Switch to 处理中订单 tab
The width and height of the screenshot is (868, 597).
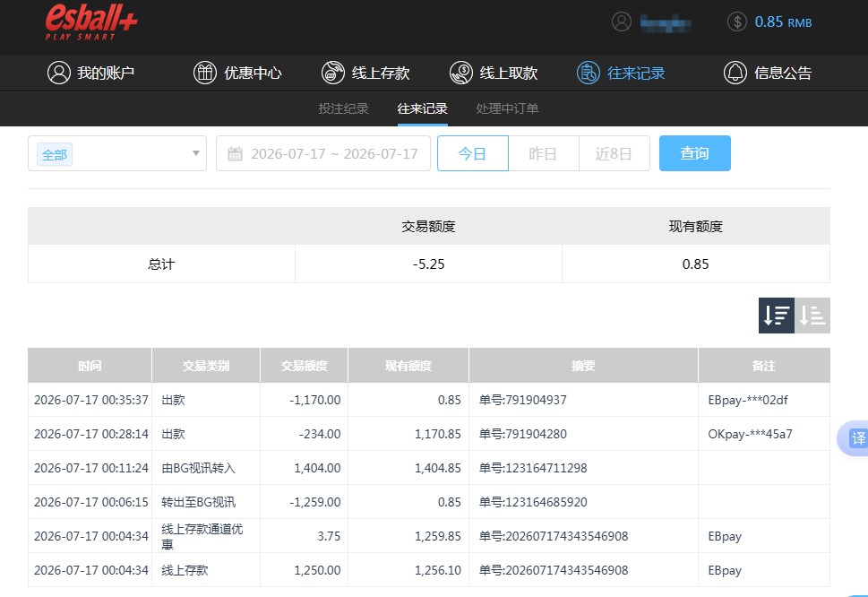507,108
